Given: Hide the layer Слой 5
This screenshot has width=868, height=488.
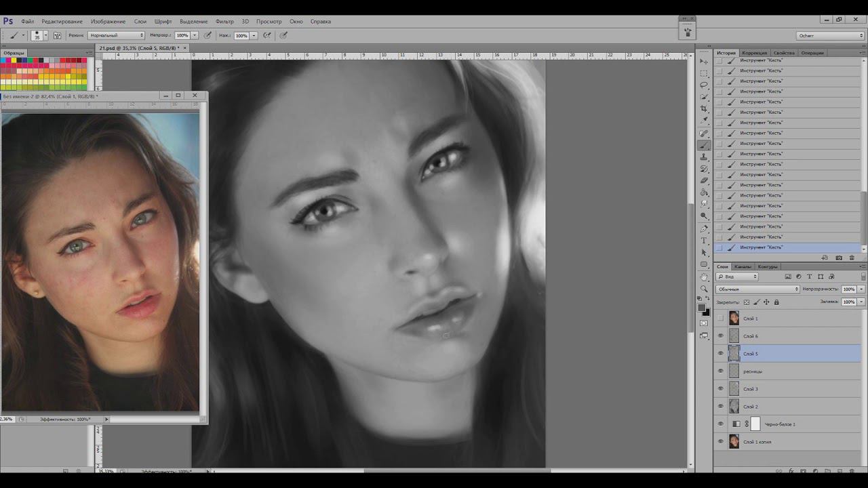Looking at the screenshot, I should point(721,354).
